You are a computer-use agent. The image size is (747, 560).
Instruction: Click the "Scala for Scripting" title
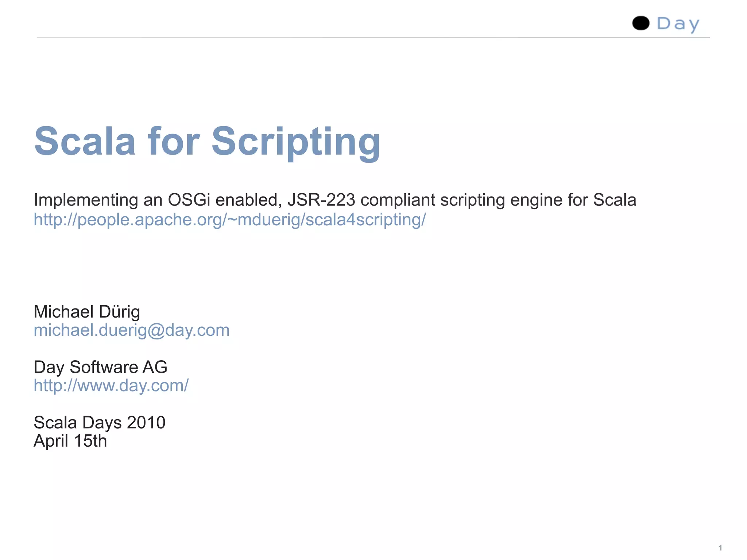point(207,141)
